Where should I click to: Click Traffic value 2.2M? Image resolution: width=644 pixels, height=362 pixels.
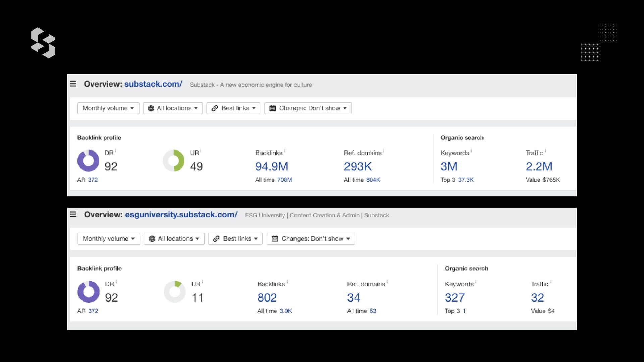point(539,166)
